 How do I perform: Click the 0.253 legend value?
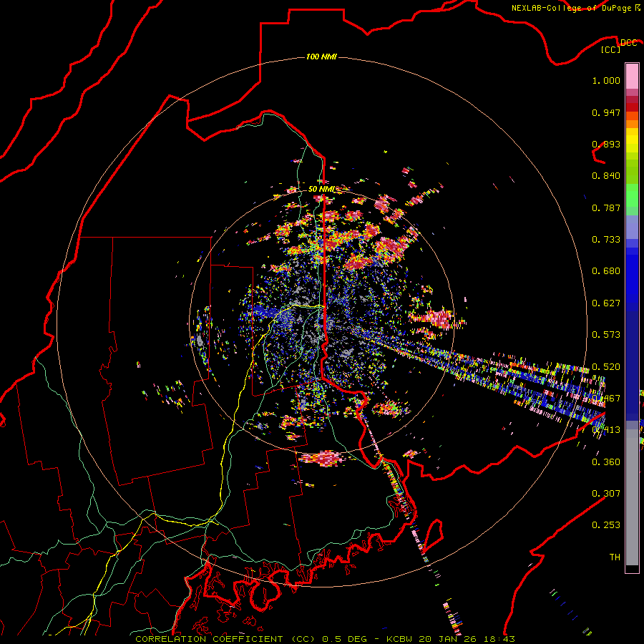(606, 525)
